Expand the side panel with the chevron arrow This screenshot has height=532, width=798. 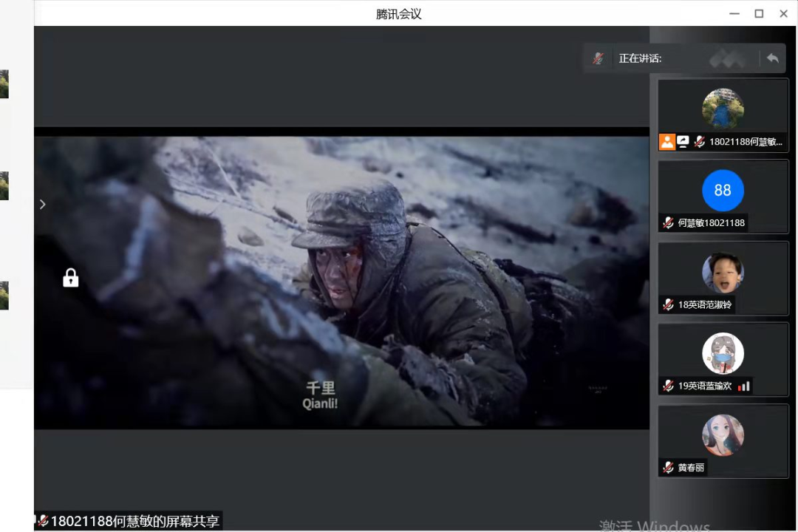pyautogui.click(x=43, y=204)
